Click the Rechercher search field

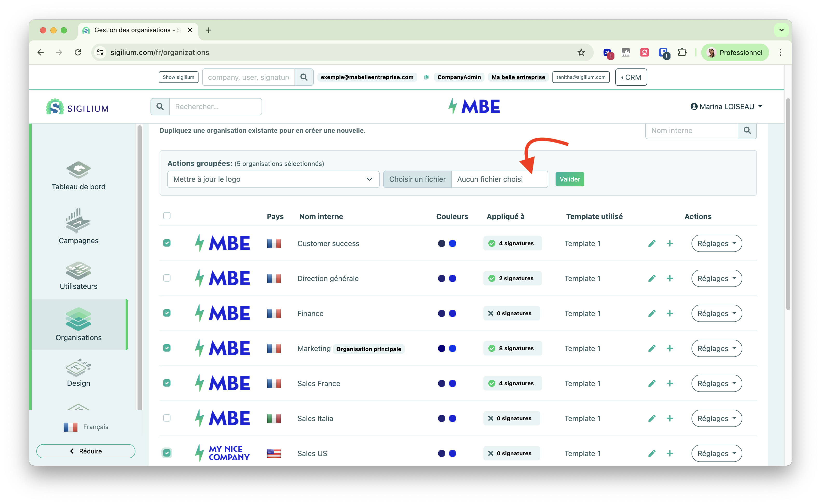(215, 107)
